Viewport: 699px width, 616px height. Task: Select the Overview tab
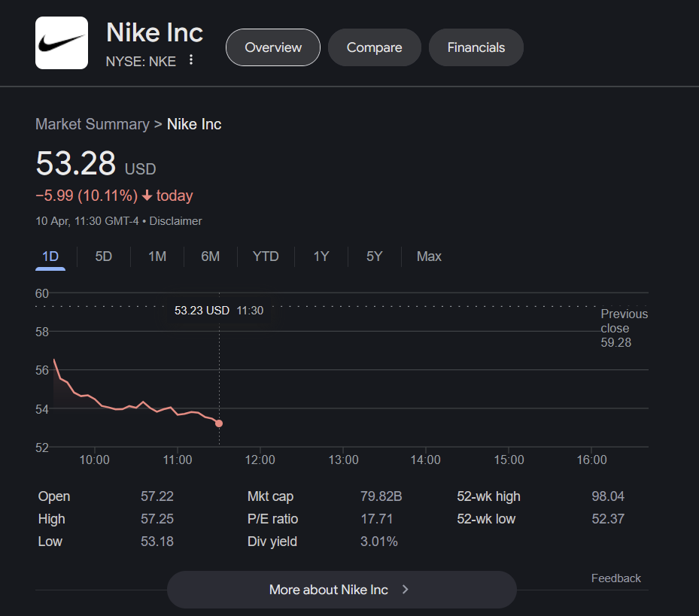[x=273, y=47]
